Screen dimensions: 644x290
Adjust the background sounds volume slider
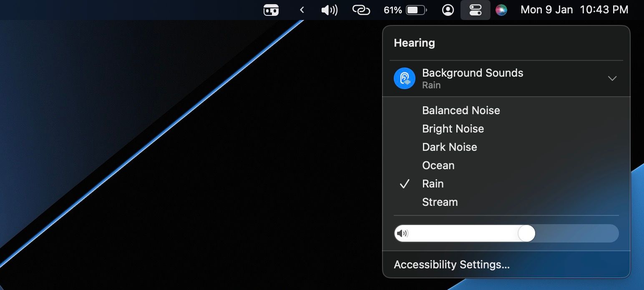(x=506, y=233)
